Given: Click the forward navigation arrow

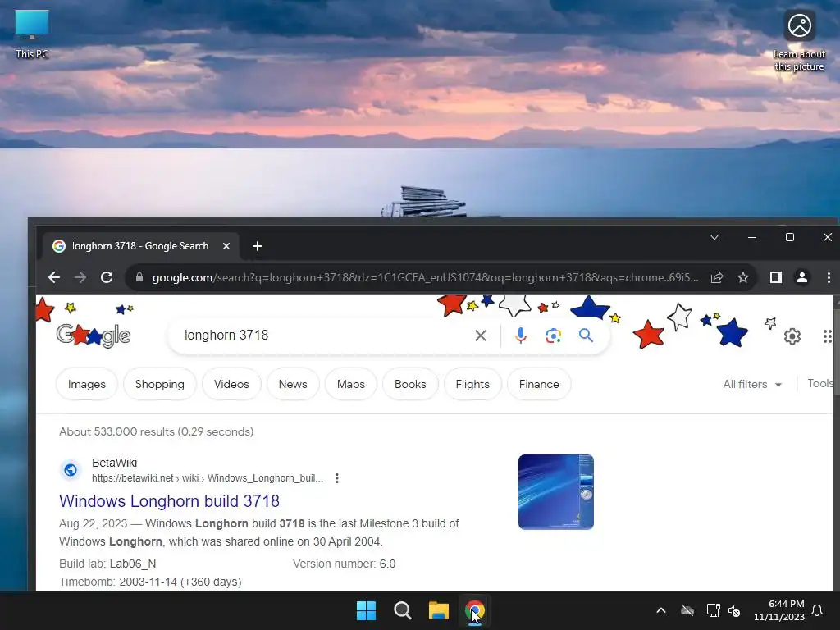Looking at the screenshot, I should click(x=80, y=277).
